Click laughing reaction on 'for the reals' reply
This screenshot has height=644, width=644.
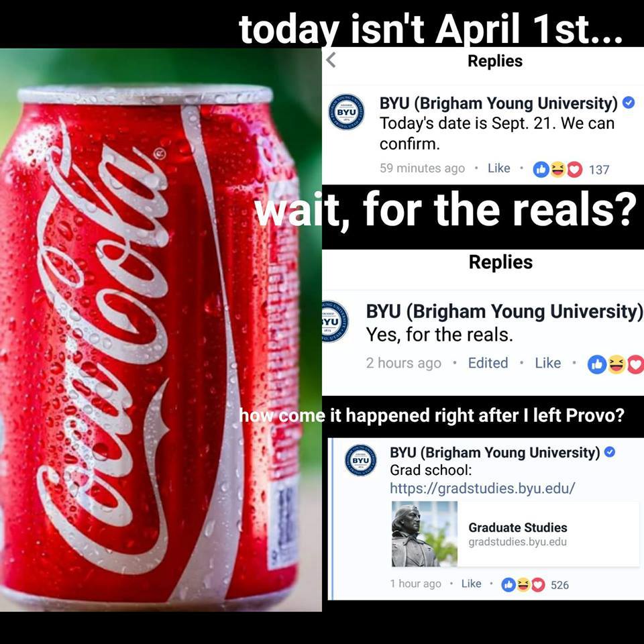click(616, 364)
